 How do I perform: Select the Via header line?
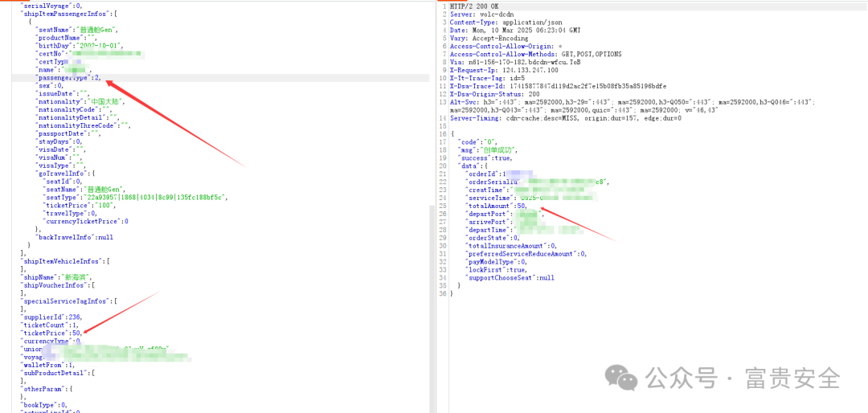[x=515, y=62]
